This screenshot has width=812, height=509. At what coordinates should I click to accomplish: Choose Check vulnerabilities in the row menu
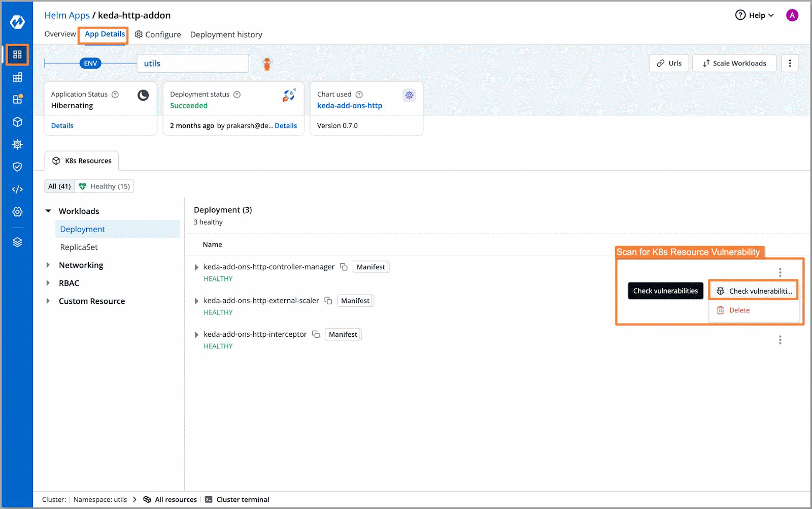click(x=754, y=291)
